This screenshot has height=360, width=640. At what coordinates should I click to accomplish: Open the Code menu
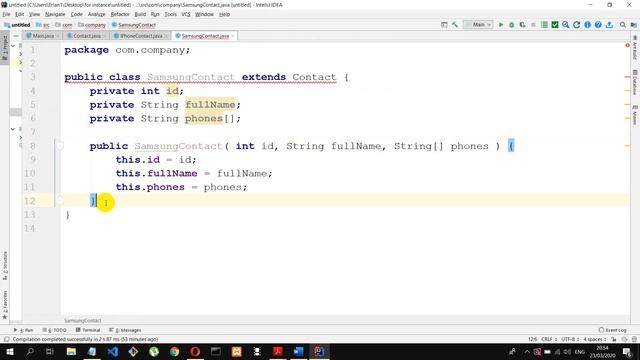point(76,14)
